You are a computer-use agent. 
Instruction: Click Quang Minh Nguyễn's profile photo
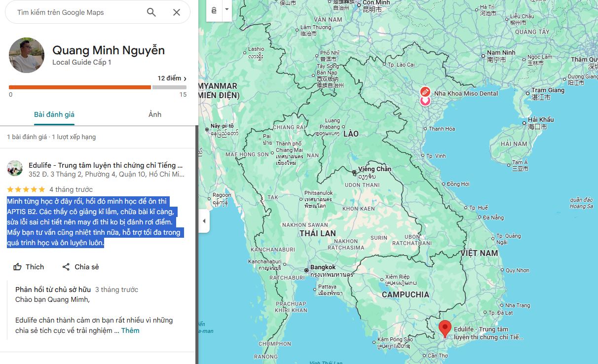27,55
